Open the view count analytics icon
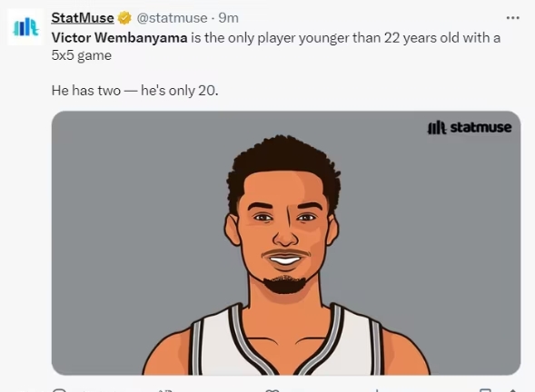The height and width of the screenshot is (392, 535). point(377,390)
